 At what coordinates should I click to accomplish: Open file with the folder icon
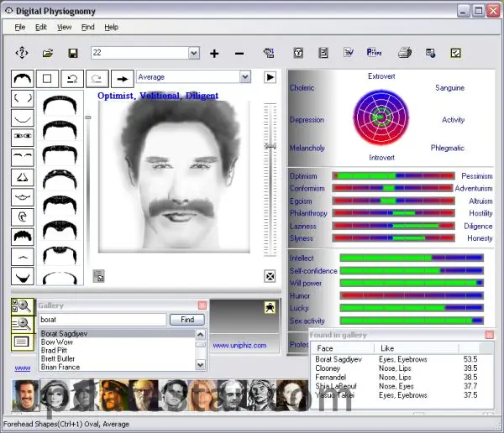click(x=48, y=54)
